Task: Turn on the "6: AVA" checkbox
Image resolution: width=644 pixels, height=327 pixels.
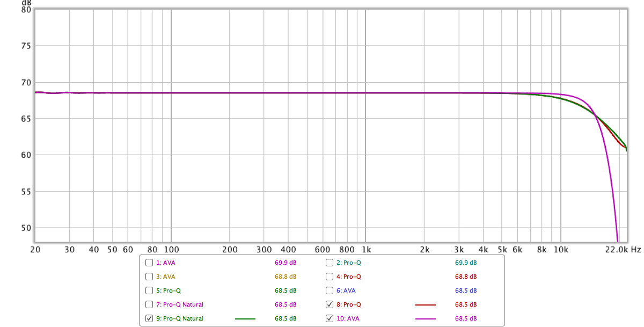Action: coord(330,291)
